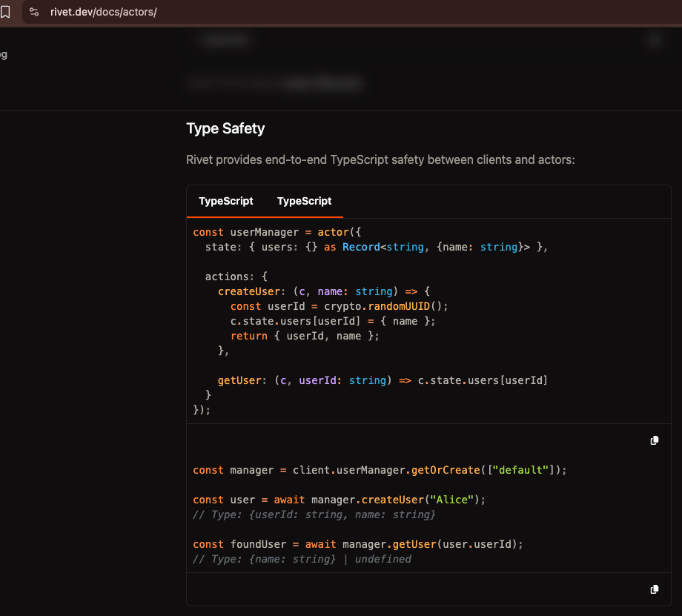The image size is (682, 616).
Task: Click the bookmark icon beside the address bar
Action: click(4, 12)
